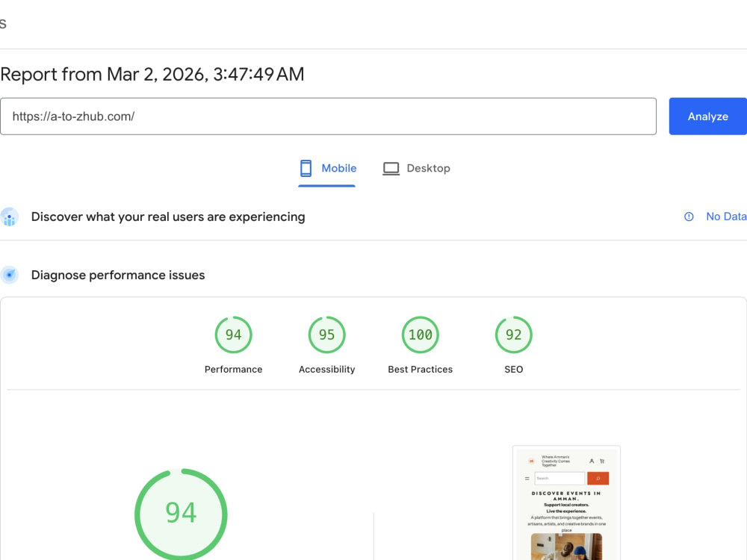Click the mobile phone icon

pyautogui.click(x=306, y=168)
